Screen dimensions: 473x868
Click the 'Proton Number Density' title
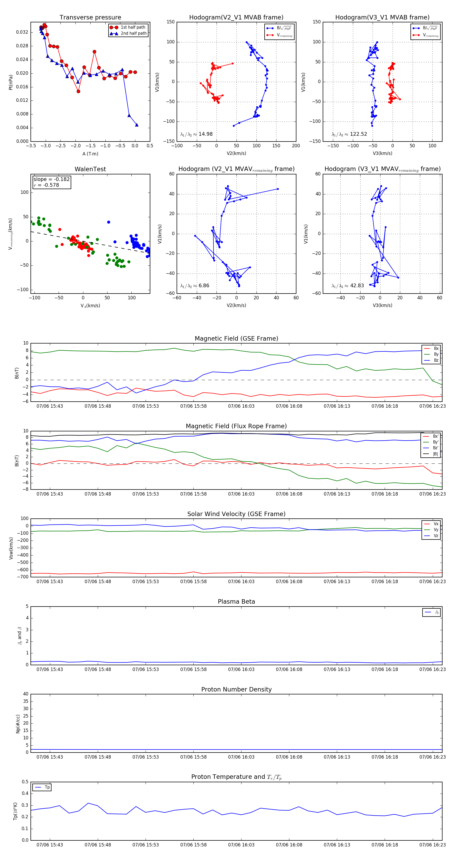point(236,689)
